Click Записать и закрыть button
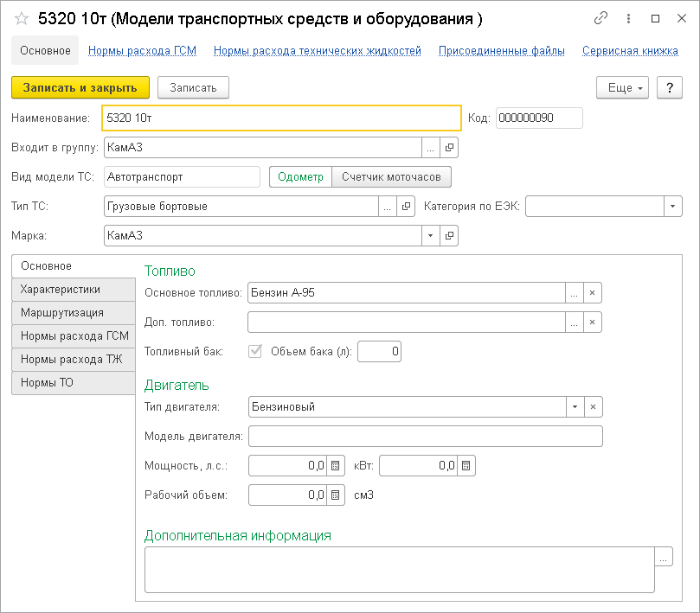Image resolution: width=700 pixels, height=613 pixels. [x=80, y=87]
